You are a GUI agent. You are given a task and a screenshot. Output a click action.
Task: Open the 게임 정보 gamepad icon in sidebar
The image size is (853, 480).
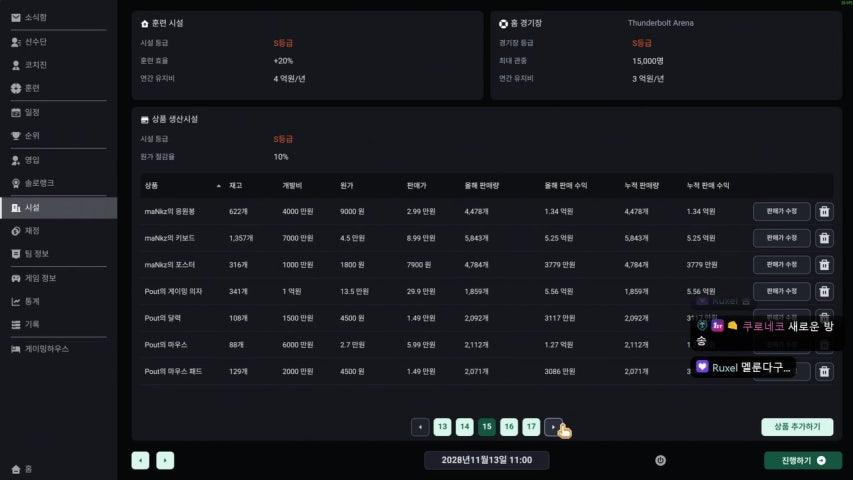coord(16,278)
